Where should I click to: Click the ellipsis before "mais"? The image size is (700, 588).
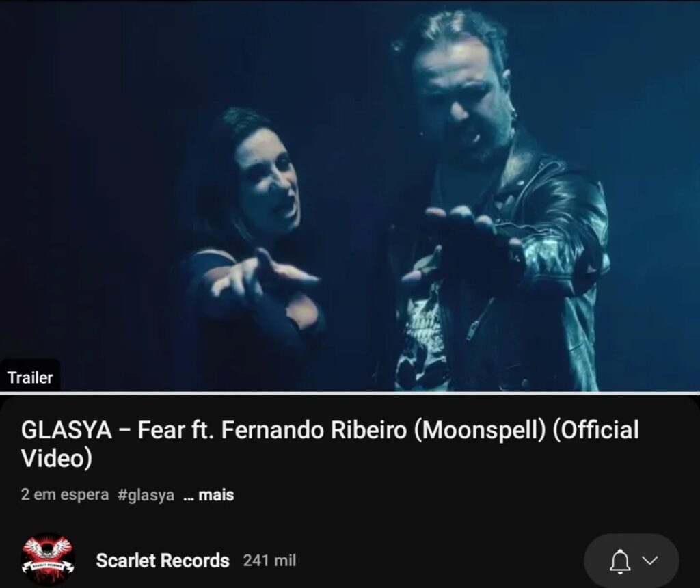click(189, 496)
